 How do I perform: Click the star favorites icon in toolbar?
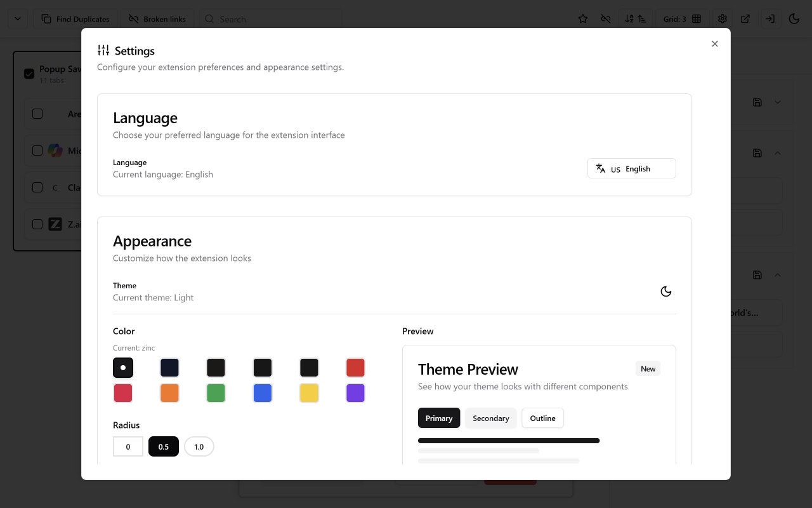point(583,19)
